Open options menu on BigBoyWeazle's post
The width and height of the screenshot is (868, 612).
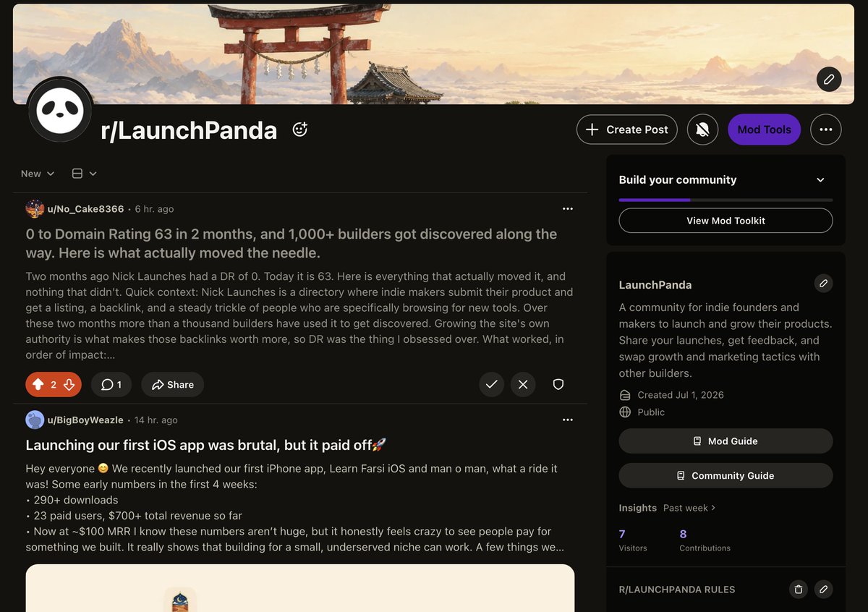(568, 420)
